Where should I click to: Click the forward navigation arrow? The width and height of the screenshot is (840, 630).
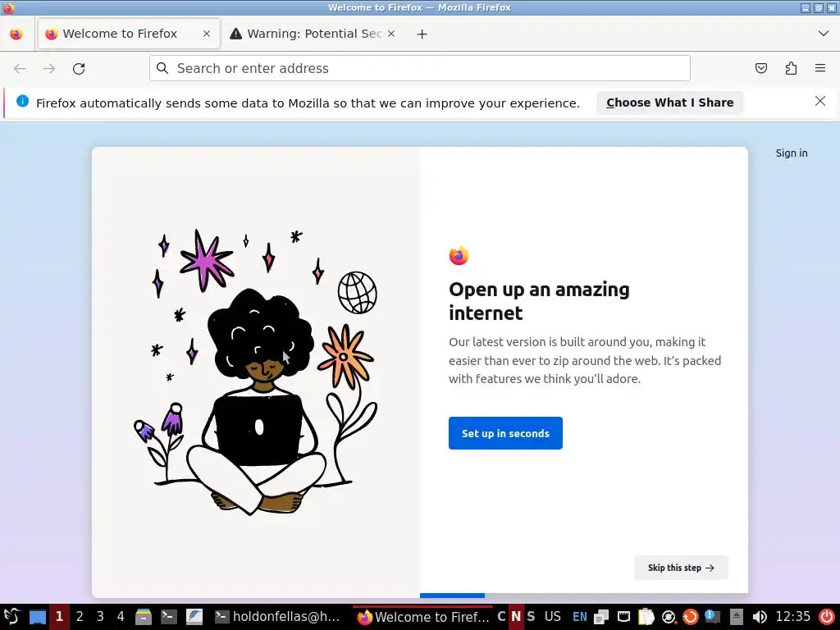click(x=49, y=69)
